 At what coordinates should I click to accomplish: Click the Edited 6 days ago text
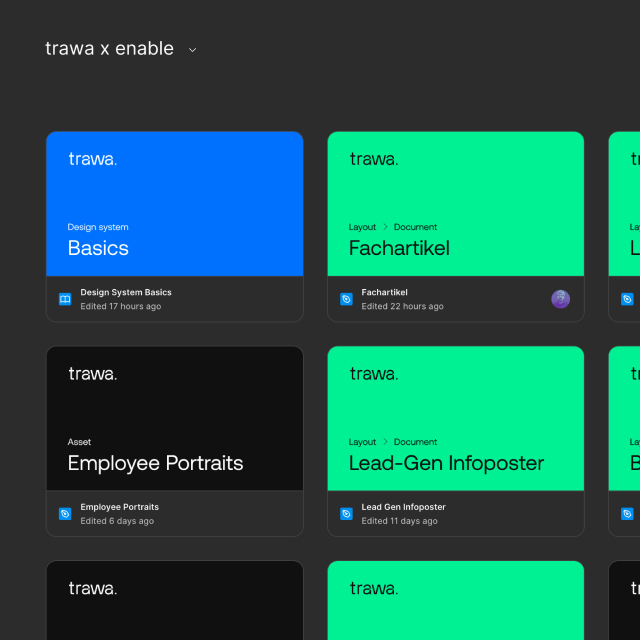coord(117,521)
